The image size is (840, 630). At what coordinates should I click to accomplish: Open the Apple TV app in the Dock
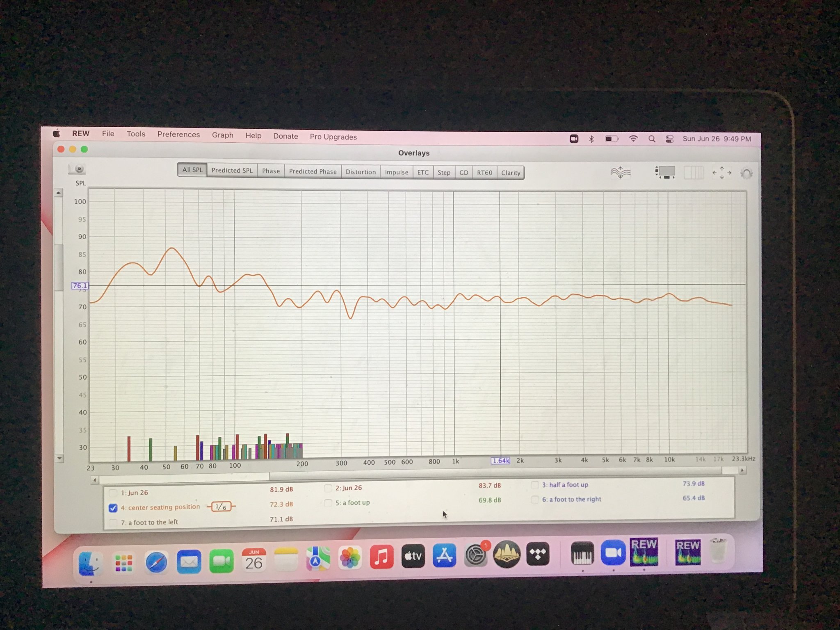pyautogui.click(x=413, y=556)
